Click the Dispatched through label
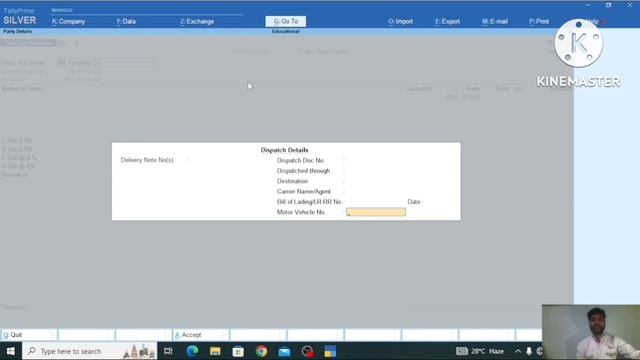Viewport: 640px width, 360px height. click(x=303, y=171)
